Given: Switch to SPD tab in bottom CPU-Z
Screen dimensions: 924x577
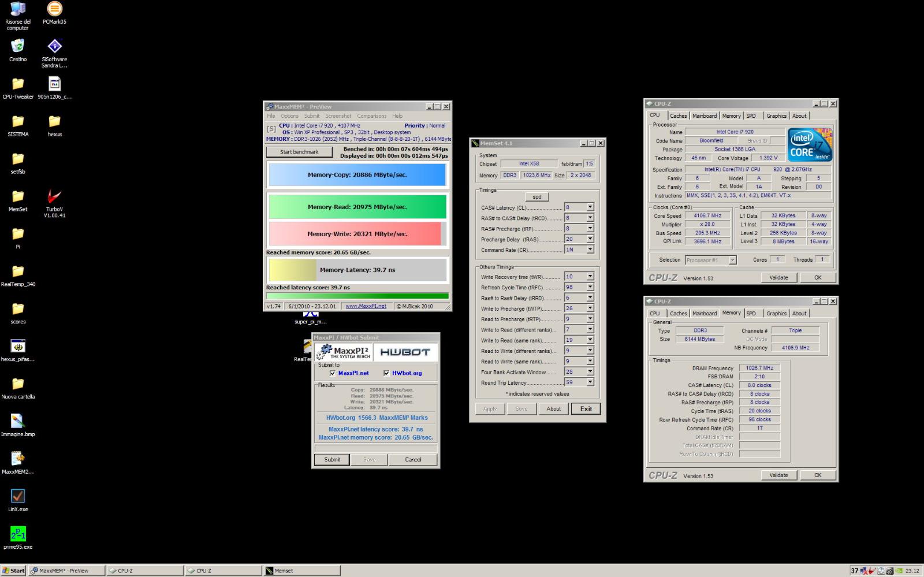Looking at the screenshot, I should 751,314.
